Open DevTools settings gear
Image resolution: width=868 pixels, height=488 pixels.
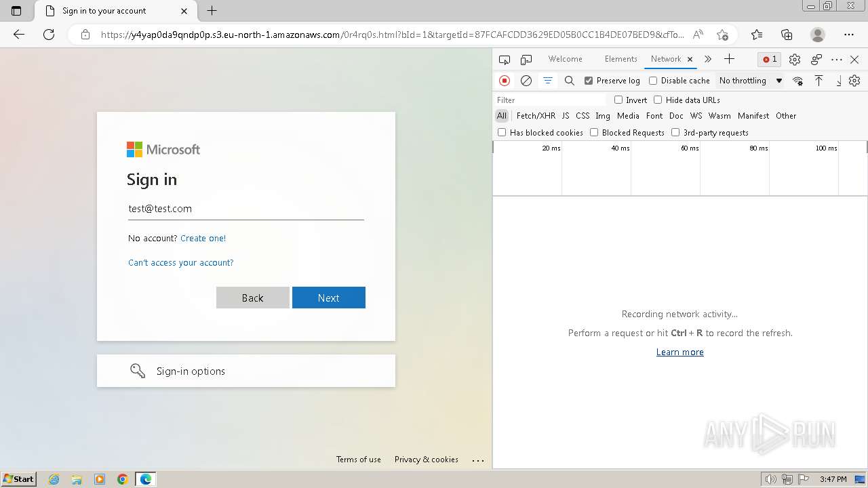click(795, 60)
